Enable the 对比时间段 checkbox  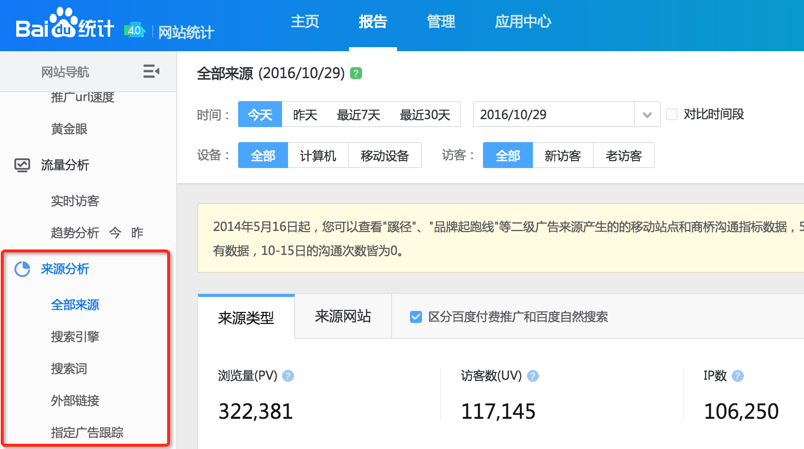point(672,114)
